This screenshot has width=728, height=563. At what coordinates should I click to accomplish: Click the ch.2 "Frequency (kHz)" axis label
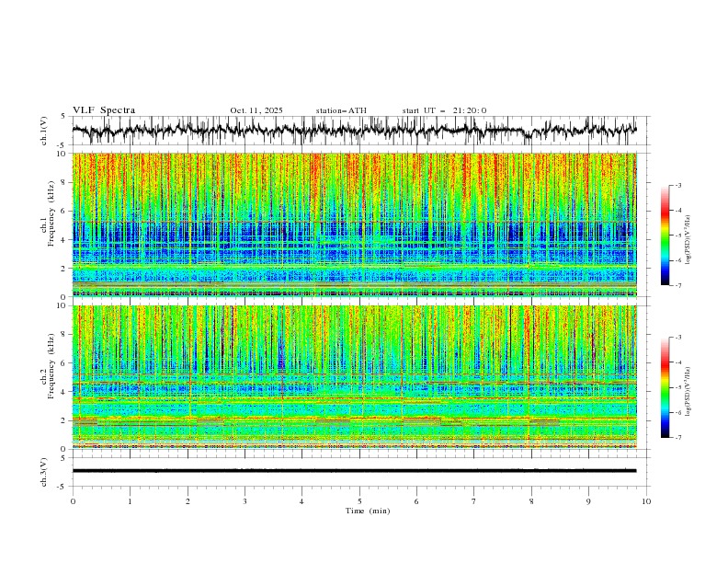tap(51, 366)
